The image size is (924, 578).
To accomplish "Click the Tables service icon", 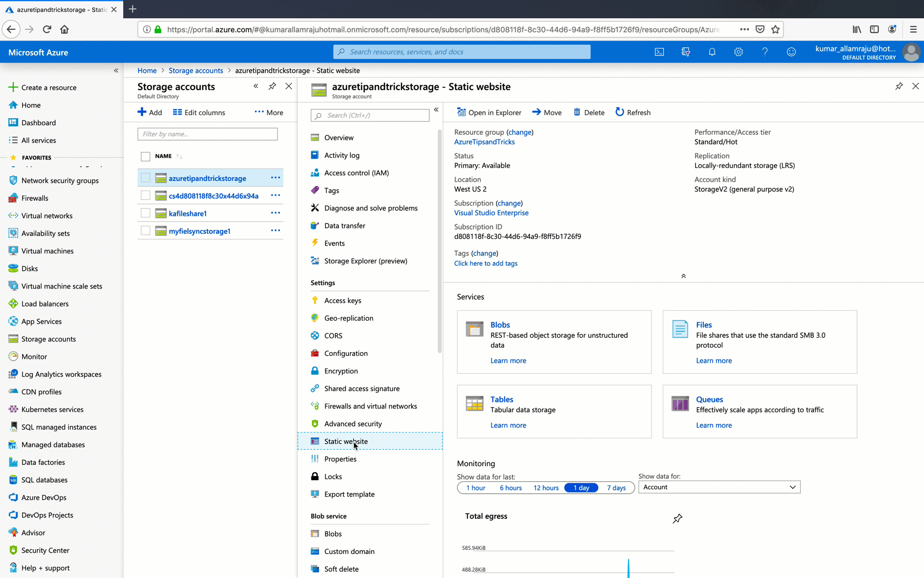I will pyautogui.click(x=475, y=404).
